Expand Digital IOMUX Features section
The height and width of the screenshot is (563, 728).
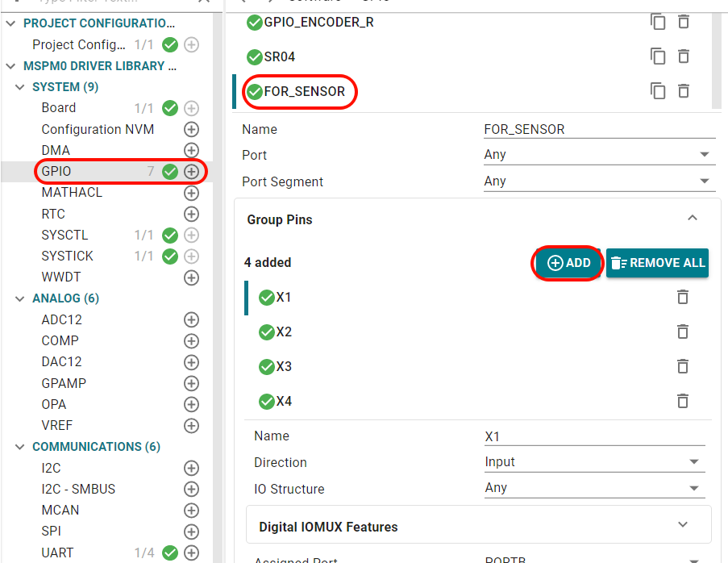tap(479, 527)
